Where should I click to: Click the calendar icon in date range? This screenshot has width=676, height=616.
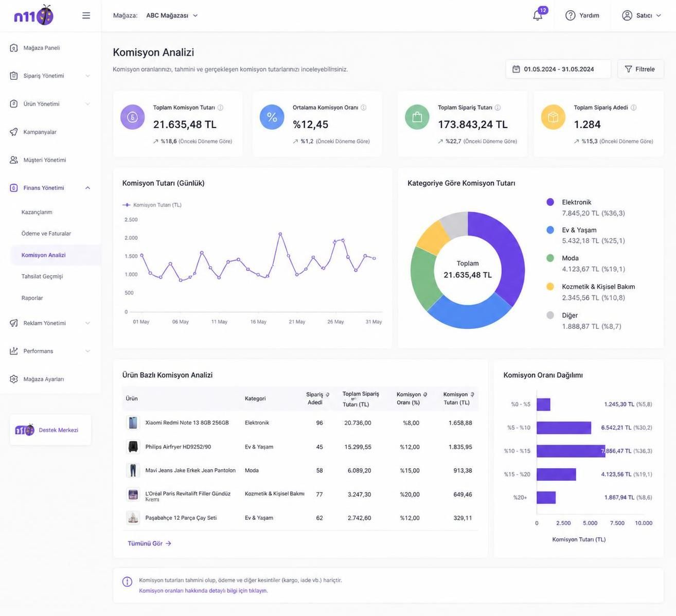pos(516,69)
